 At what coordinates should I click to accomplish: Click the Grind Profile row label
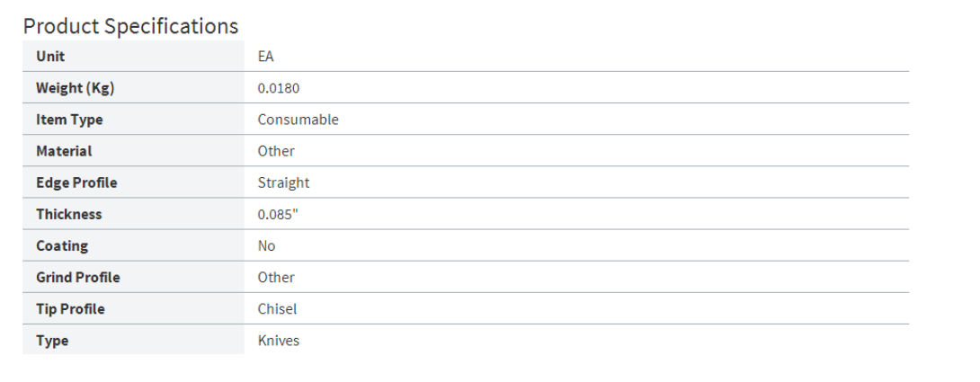(x=77, y=277)
